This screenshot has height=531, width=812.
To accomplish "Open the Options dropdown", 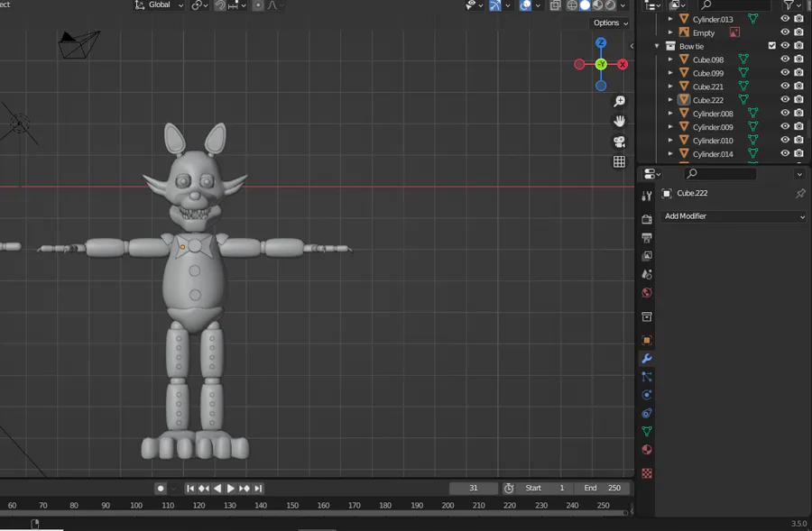I will coord(611,23).
